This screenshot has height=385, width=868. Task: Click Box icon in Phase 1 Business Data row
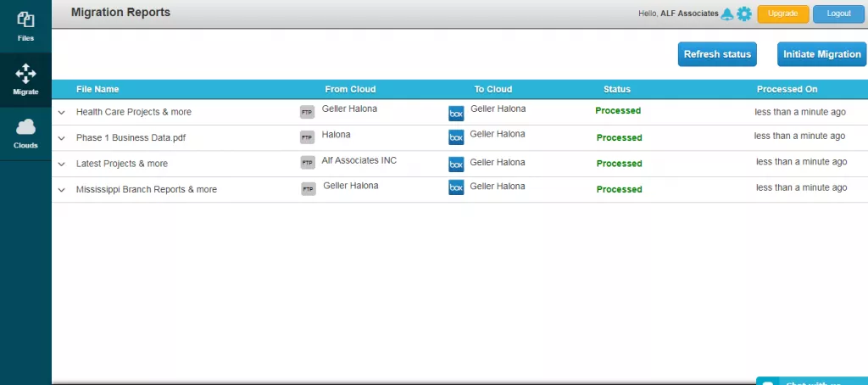[x=456, y=137]
